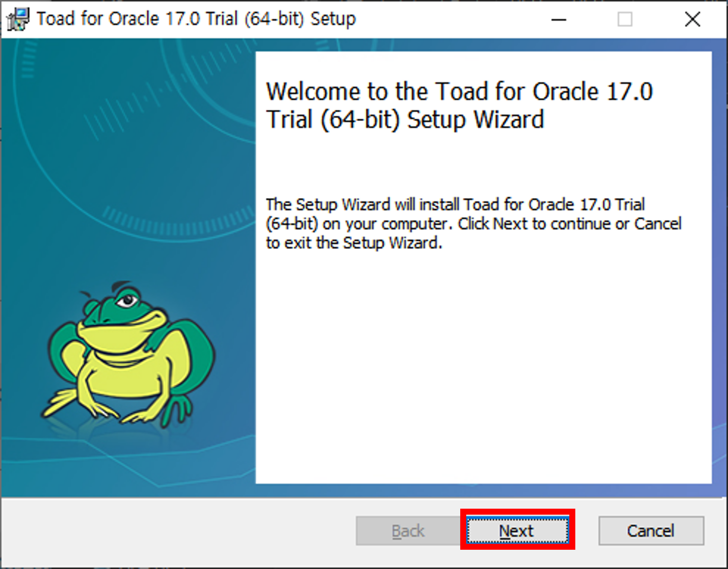728x569 pixels.
Task: Click the toad's eye in the artwork
Action: (x=127, y=300)
